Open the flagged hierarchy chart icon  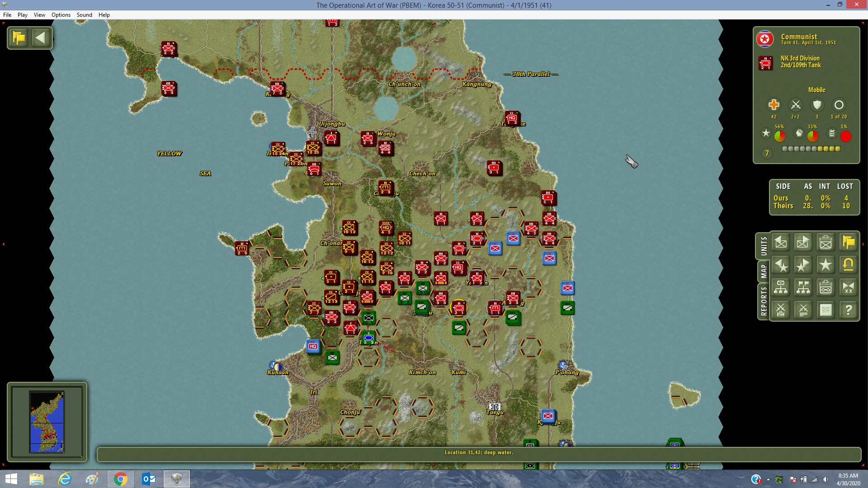803,287
